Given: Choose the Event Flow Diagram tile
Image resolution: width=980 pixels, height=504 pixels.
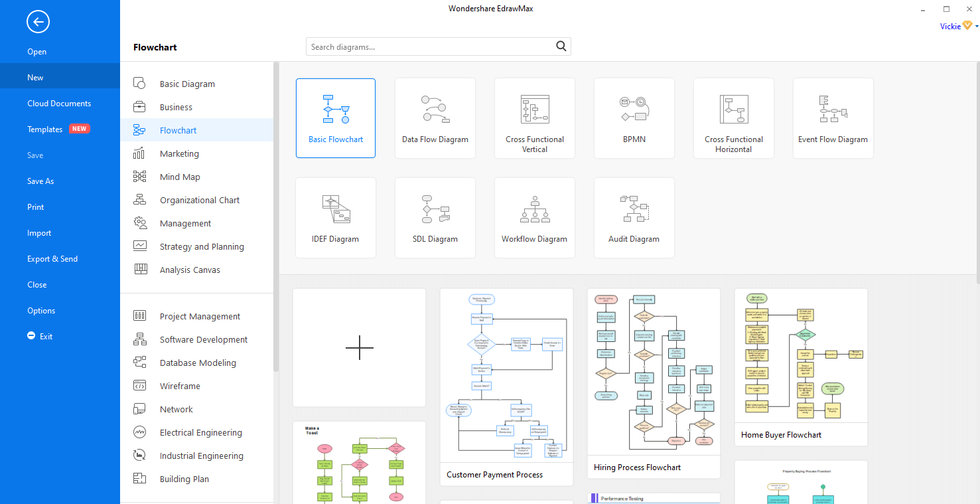Looking at the screenshot, I should click(x=833, y=118).
